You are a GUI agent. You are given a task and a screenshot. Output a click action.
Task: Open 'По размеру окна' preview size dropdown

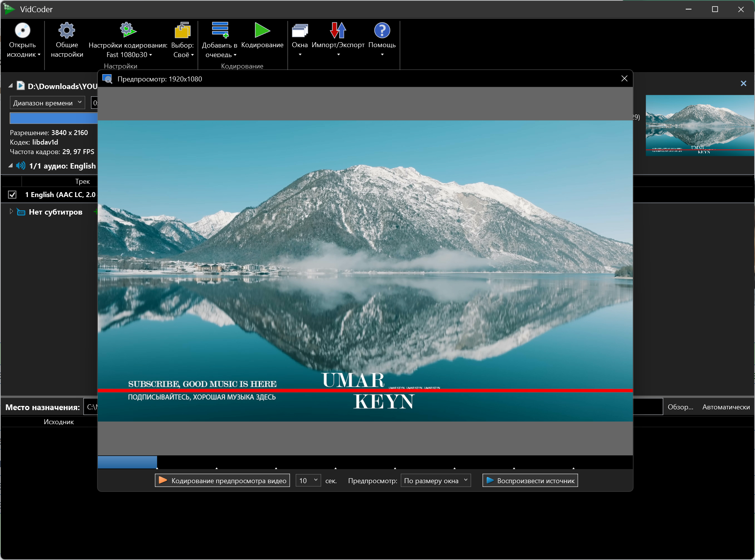click(435, 480)
